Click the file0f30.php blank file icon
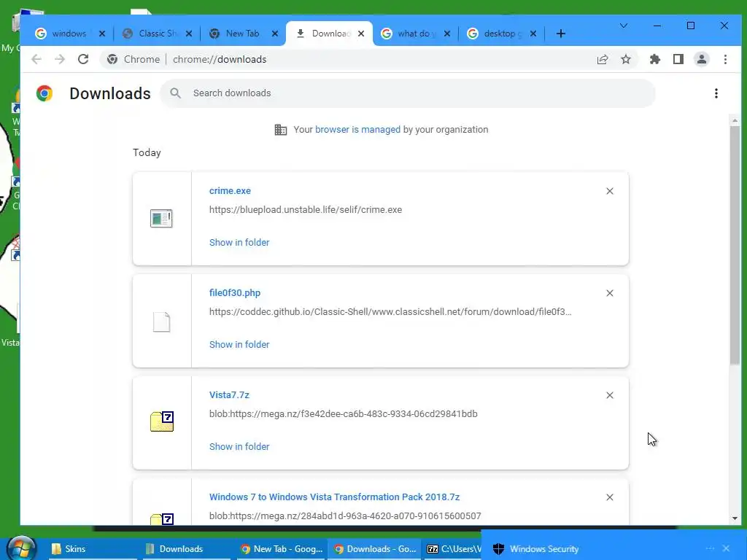 tap(161, 322)
